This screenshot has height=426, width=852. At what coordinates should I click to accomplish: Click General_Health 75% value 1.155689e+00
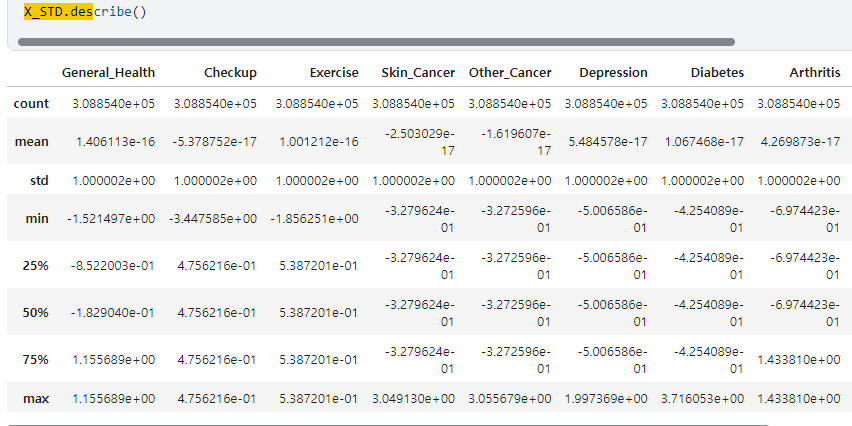pyautogui.click(x=114, y=360)
